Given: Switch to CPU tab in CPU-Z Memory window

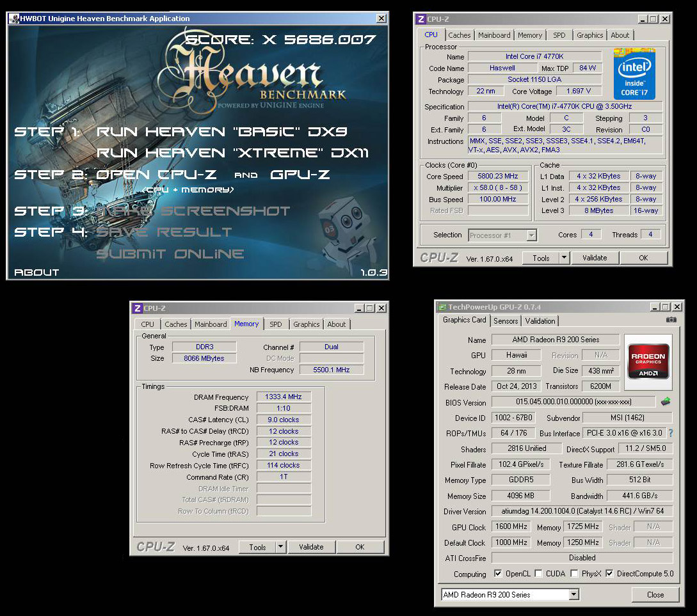Looking at the screenshot, I should [x=148, y=324].
